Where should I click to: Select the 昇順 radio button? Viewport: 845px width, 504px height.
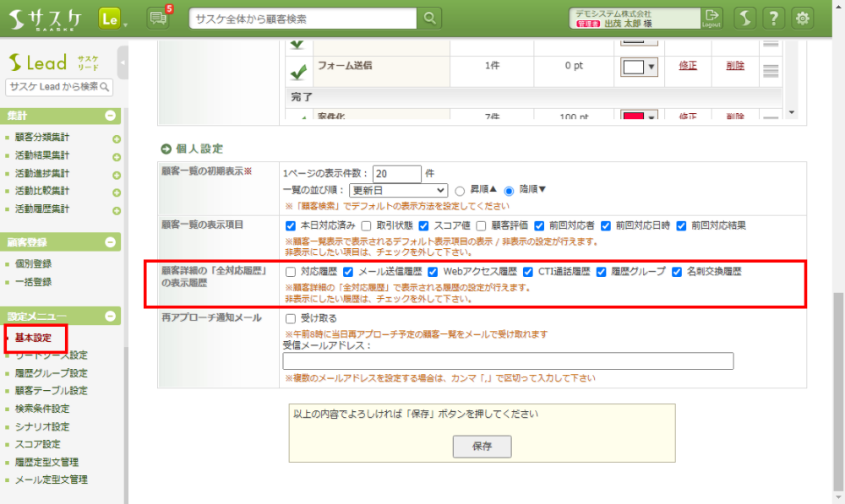click(461, 191)
